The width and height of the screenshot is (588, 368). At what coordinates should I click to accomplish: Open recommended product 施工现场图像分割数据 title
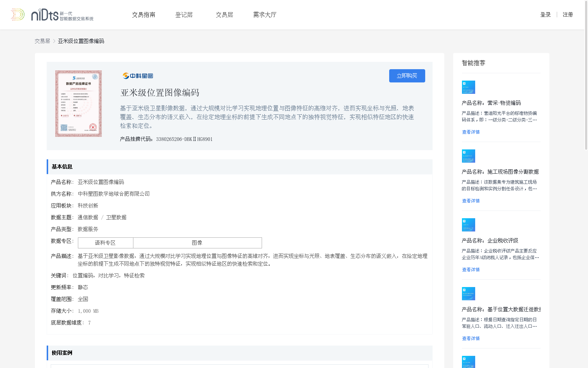tap(500, 172)
